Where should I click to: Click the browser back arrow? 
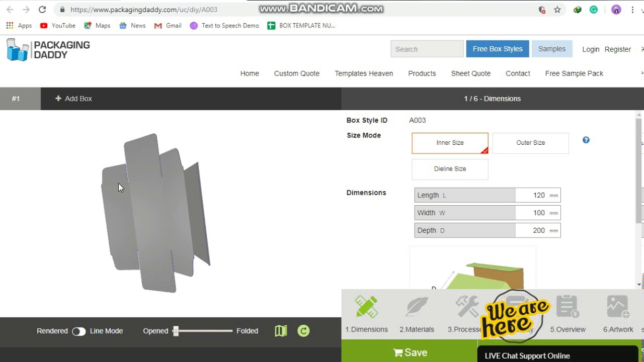pos(10,10)
